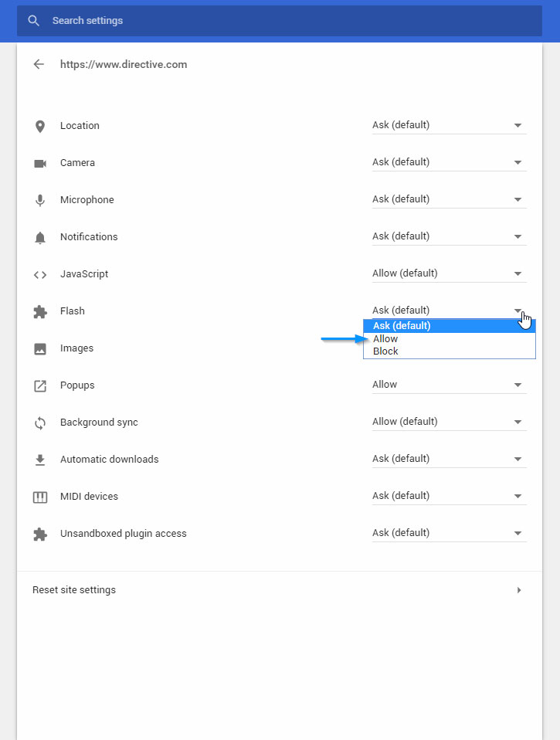Open the Popups permission dropdown
The width and height of the screenshot is (560, 740).
coord(448,384)
